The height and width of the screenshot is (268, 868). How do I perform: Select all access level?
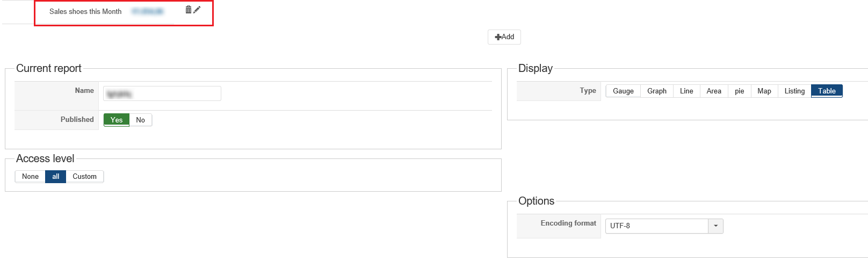[56, 177]
